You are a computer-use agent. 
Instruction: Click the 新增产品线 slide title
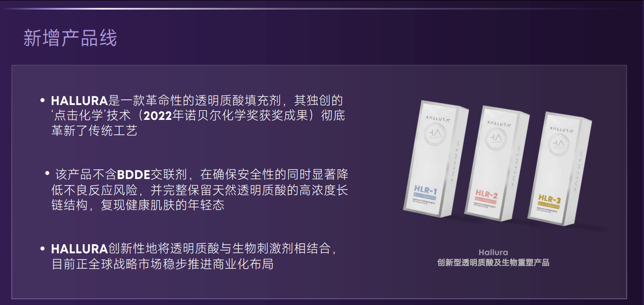[70, 39]
